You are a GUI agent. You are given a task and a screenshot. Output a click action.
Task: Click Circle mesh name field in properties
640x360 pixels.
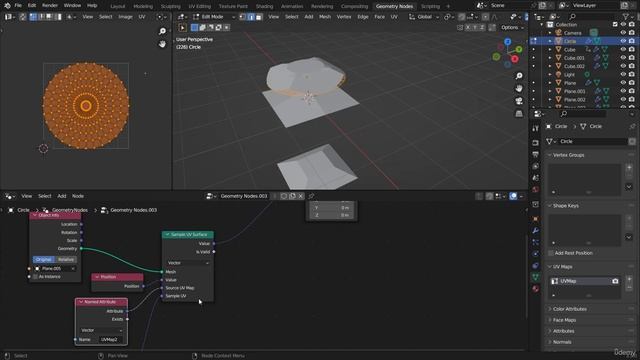592,141
